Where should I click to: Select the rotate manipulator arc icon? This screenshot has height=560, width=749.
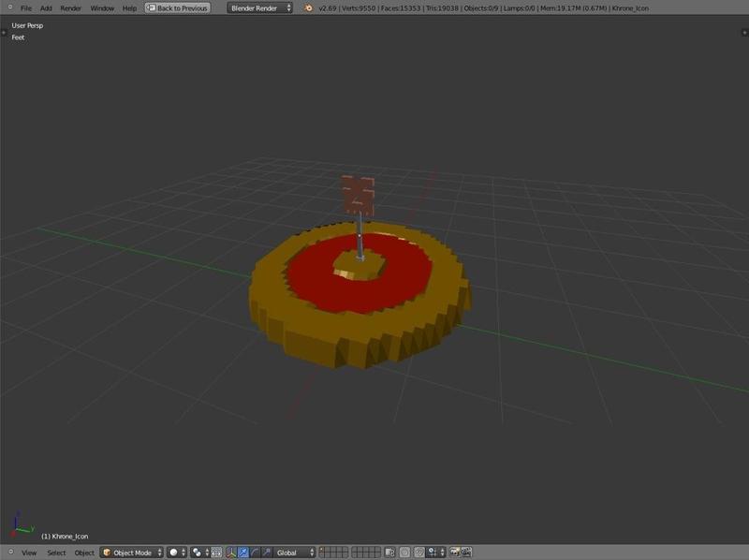pyautogui.click(x=255, y=553)
